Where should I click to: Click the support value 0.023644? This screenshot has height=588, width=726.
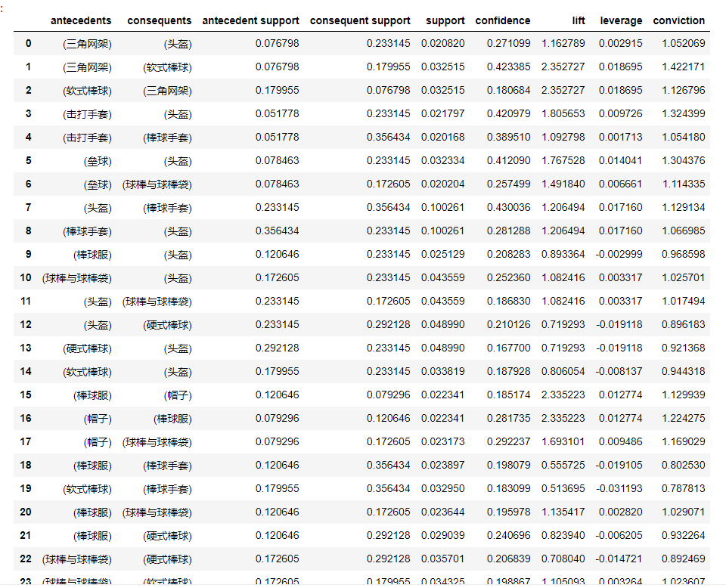443,512
